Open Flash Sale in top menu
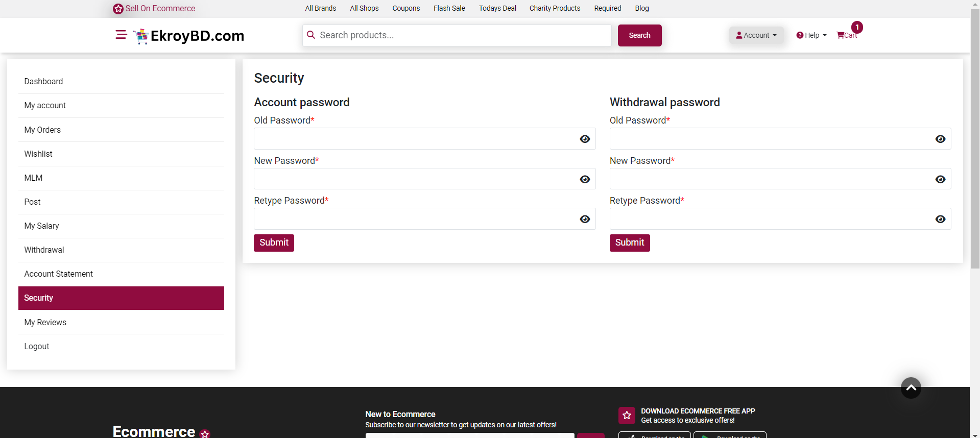The width and height of the screenshot is (980, 438). tap(449, 8)
